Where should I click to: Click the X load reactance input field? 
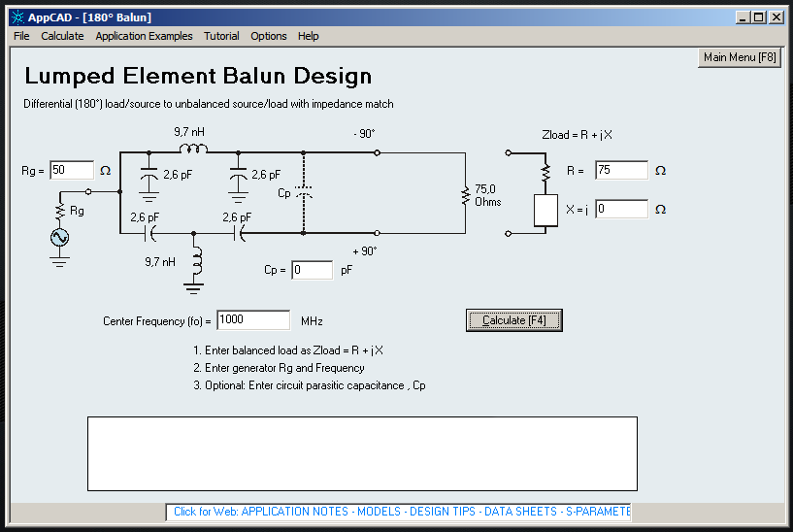pos(621,209)
